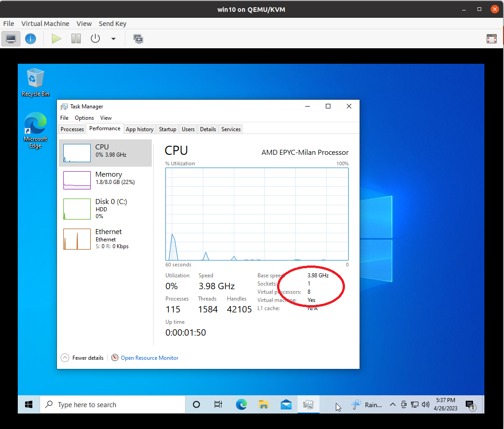Open the 5:37 PM clock calendar
The height and width of the screenshot is (429, 504).
click(x=446, y=404)
